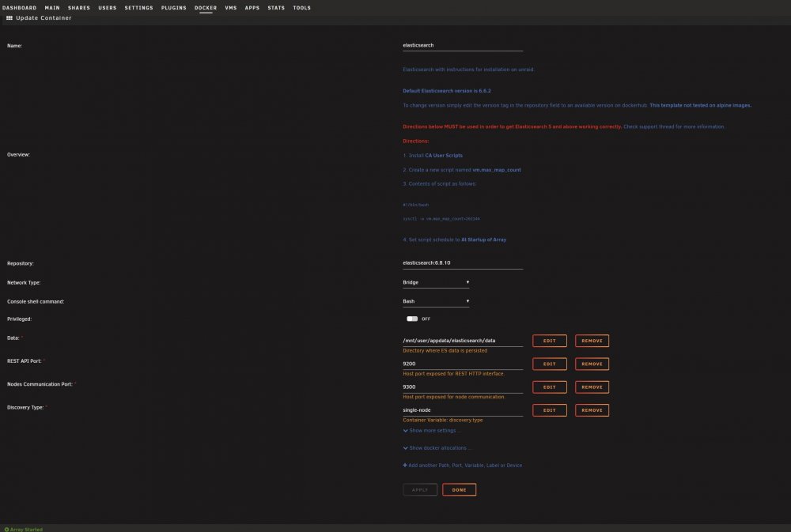The image size is (791, 532).
Task: Remove the REST API Port
Action: pos(592,364)
